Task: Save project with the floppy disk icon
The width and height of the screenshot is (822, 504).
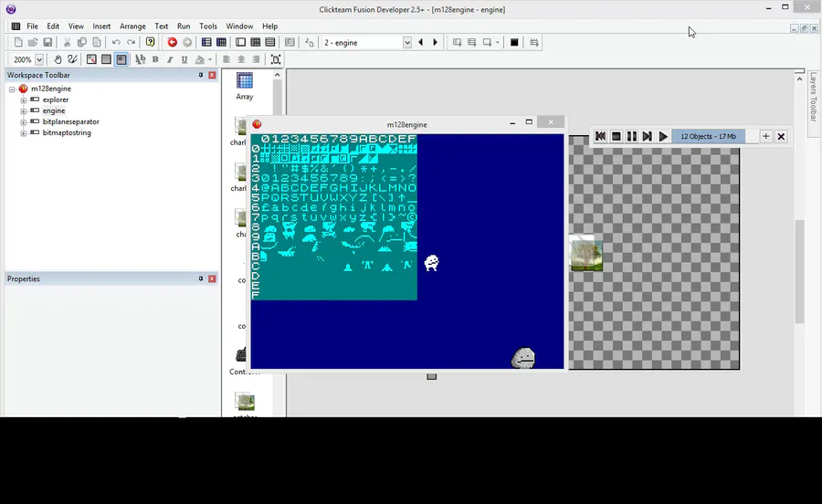Action: coord(47,42)
